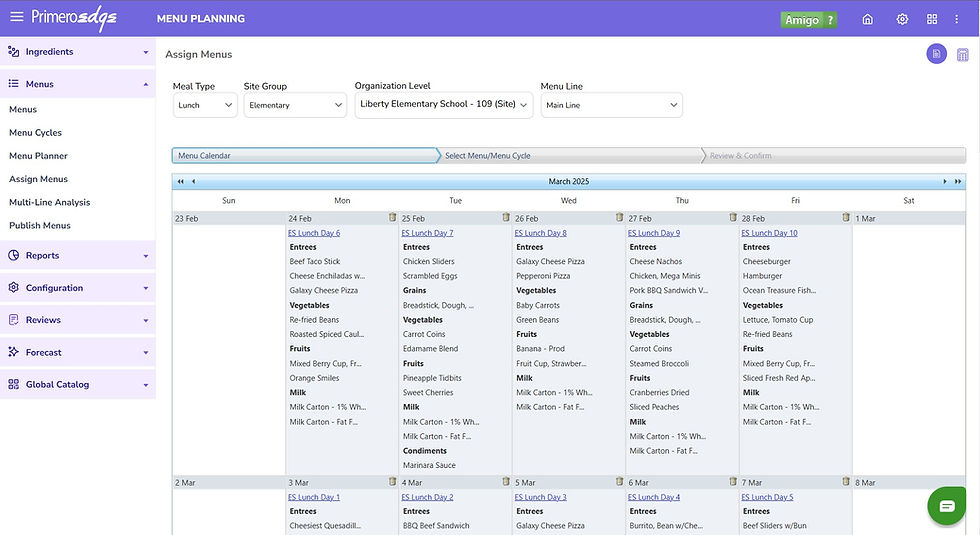Open the green chat support bubble
This screenshot has width=980, height=535.
click(x=946, y=506)
